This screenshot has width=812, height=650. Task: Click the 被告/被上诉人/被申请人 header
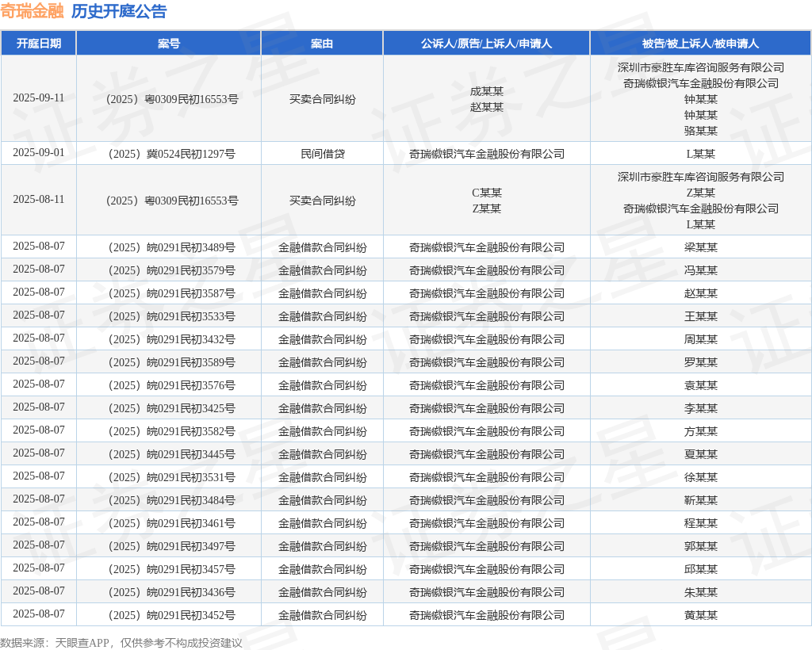(x=700, y=44)
